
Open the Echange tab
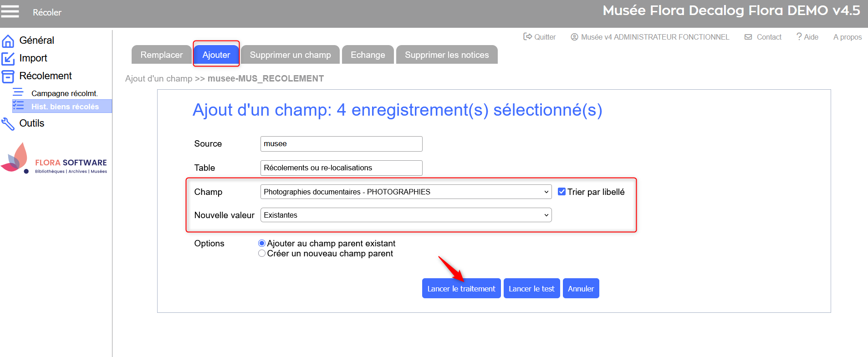(368, 55)
